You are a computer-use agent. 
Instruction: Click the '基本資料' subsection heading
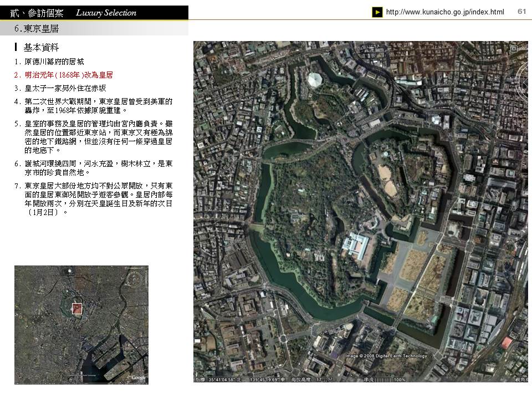point(41,48)
